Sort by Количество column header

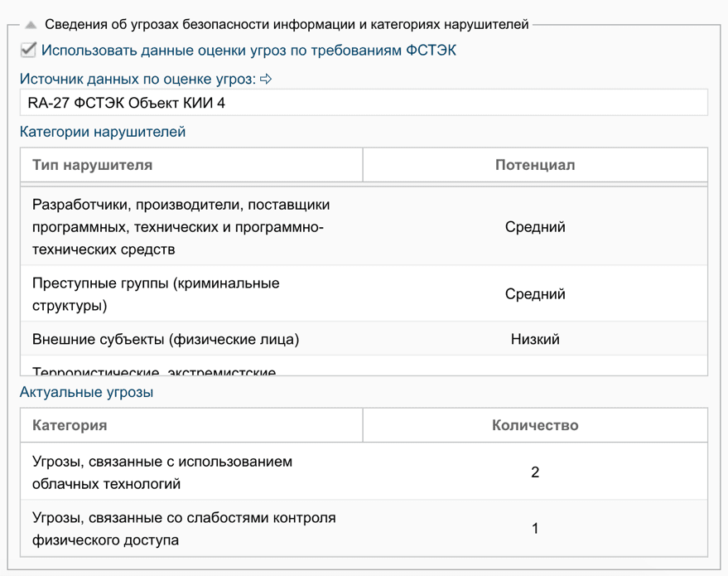(535, 425)
